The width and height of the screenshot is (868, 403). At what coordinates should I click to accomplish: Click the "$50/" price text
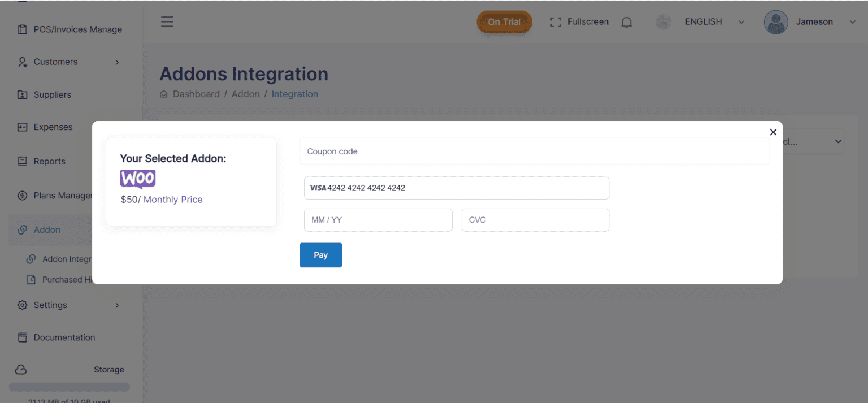(x=131, y=200)
